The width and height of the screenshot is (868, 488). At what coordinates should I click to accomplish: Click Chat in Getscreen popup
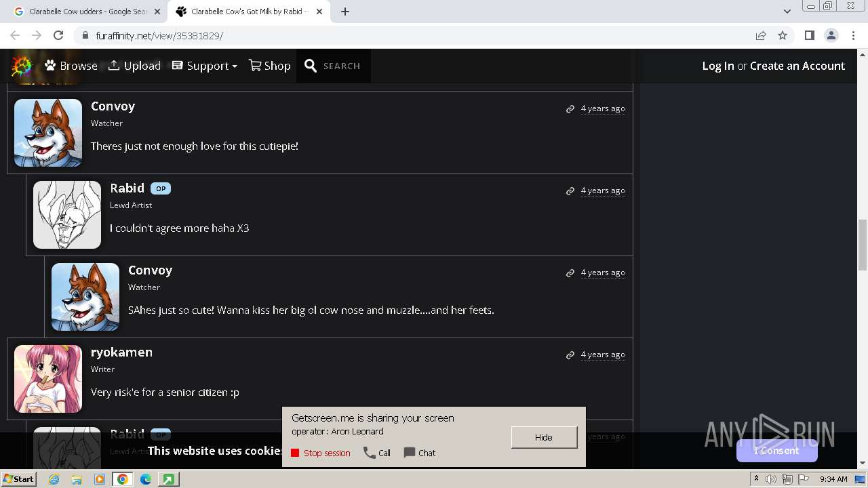(x=420, y=453)
